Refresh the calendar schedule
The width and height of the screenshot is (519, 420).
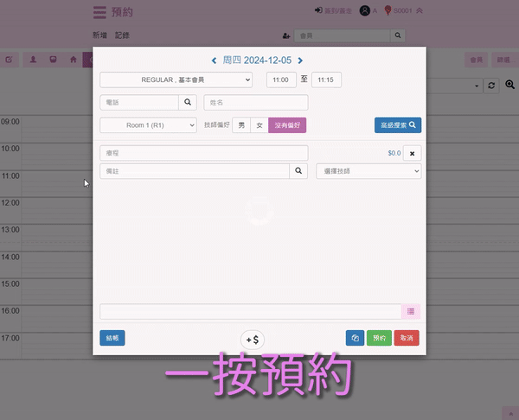pos(491,86)
